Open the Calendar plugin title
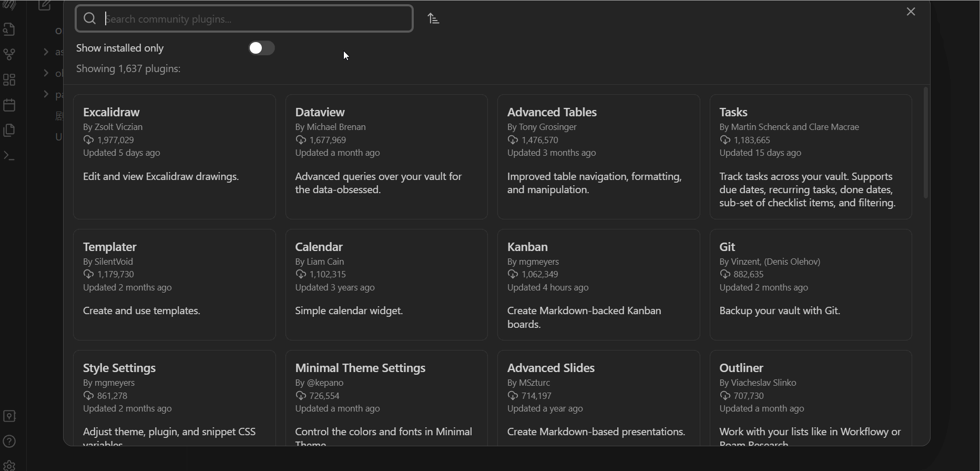 (x=319, y=247)
